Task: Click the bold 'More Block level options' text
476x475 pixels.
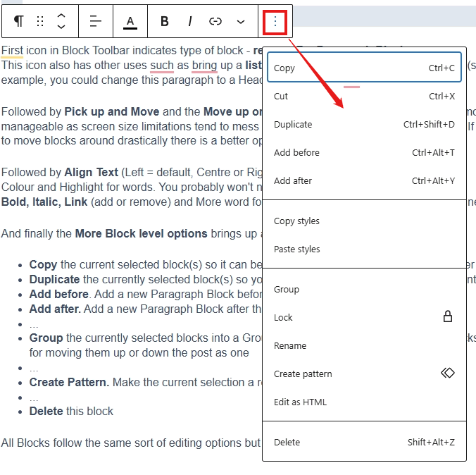Action: pyautogui.click(x=141, y=233)
